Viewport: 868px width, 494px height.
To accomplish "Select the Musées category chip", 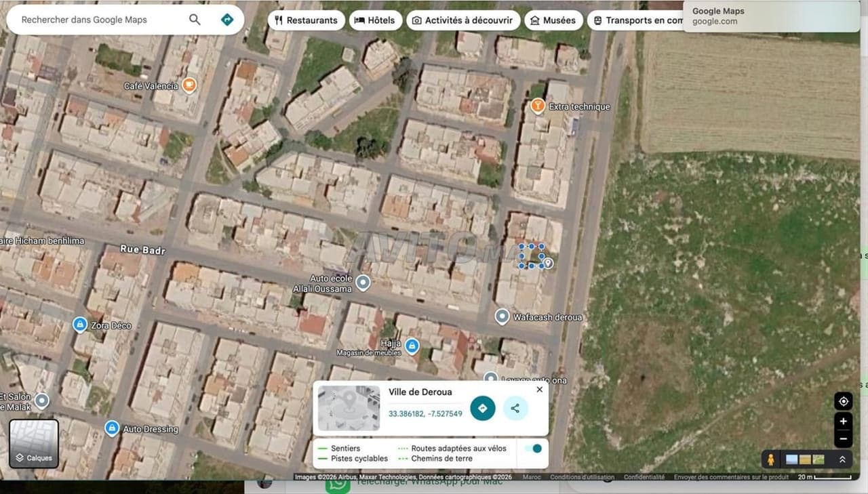I will point(553,20).
